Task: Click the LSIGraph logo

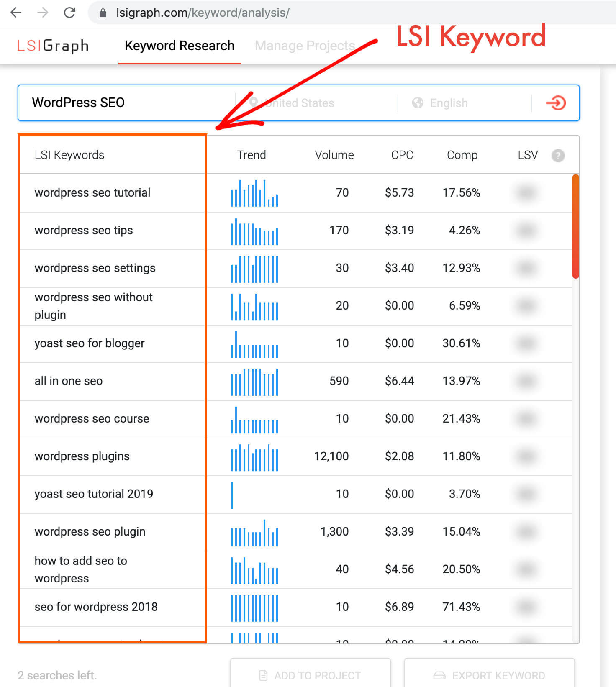Action: pos(53,46)
